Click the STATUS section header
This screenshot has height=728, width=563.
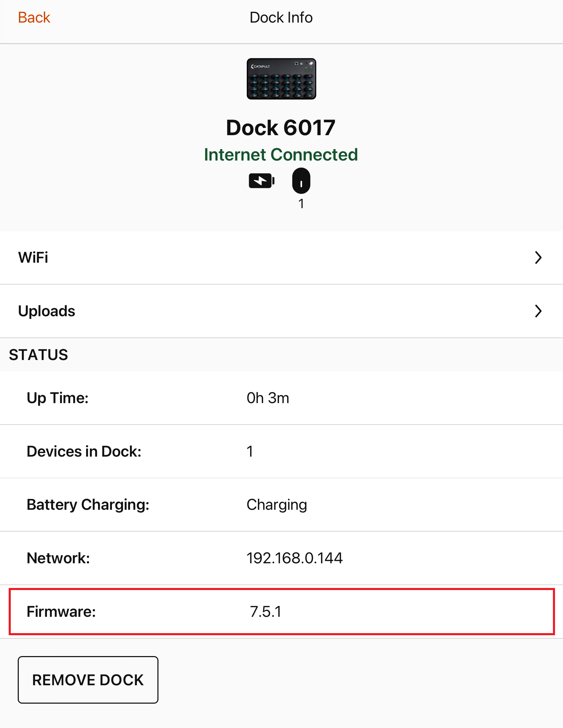click(38, 355)
